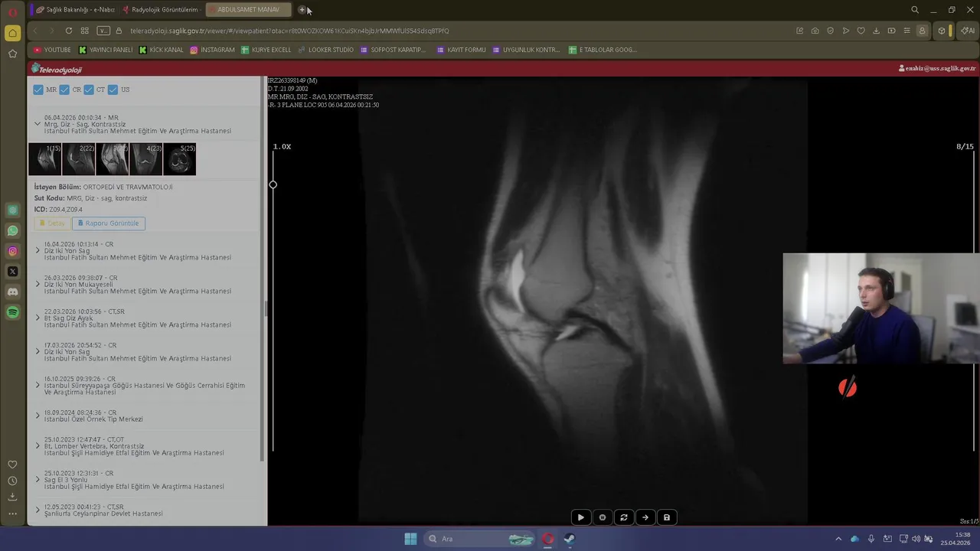The image size is (980, 551).
Task: Toggle loop playback in viewer
Action: pyautogui.click(x=623, y=517)
